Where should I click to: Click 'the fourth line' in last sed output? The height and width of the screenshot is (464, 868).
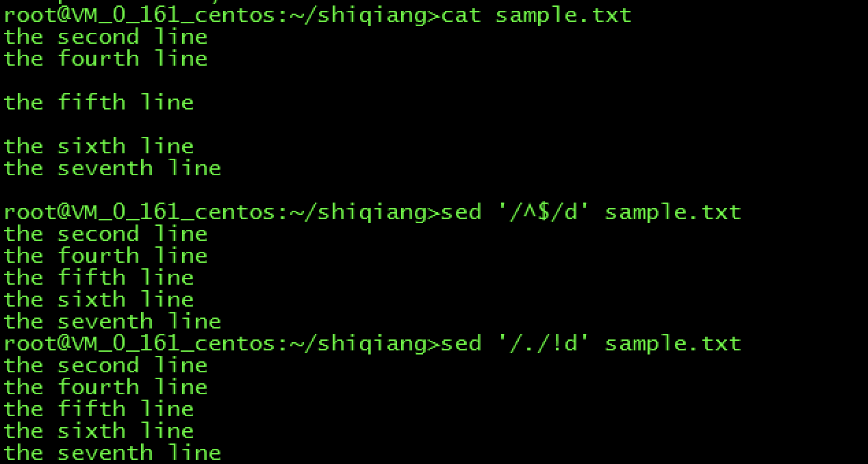(105, 387)
